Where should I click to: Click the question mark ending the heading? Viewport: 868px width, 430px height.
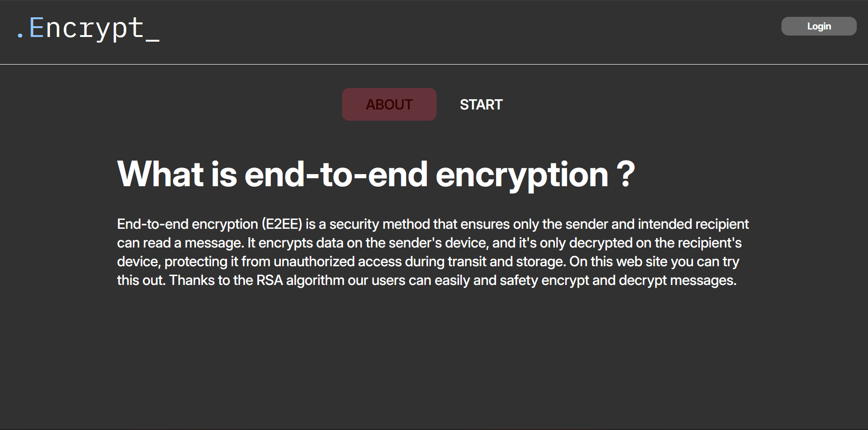(626, 174)
